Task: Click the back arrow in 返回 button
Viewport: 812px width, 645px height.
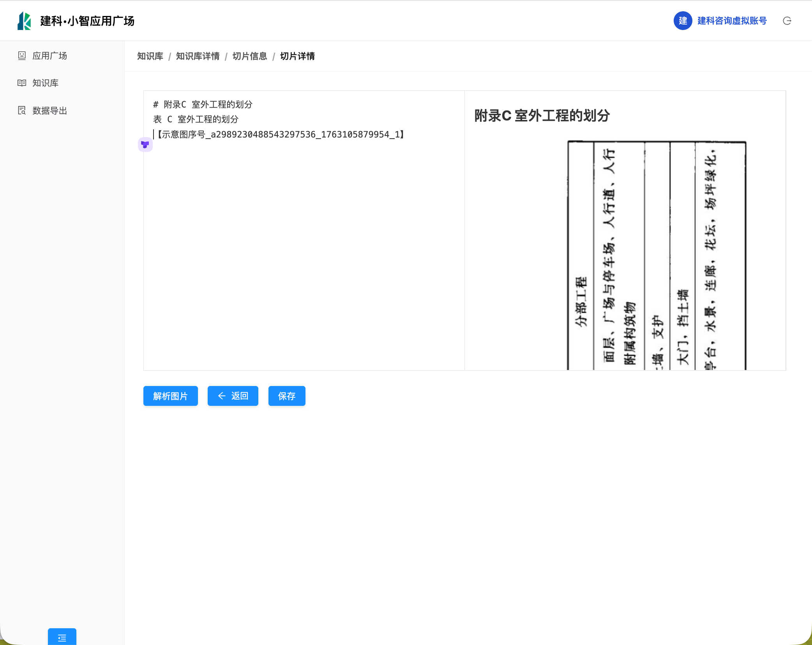Action: [222, 396]
